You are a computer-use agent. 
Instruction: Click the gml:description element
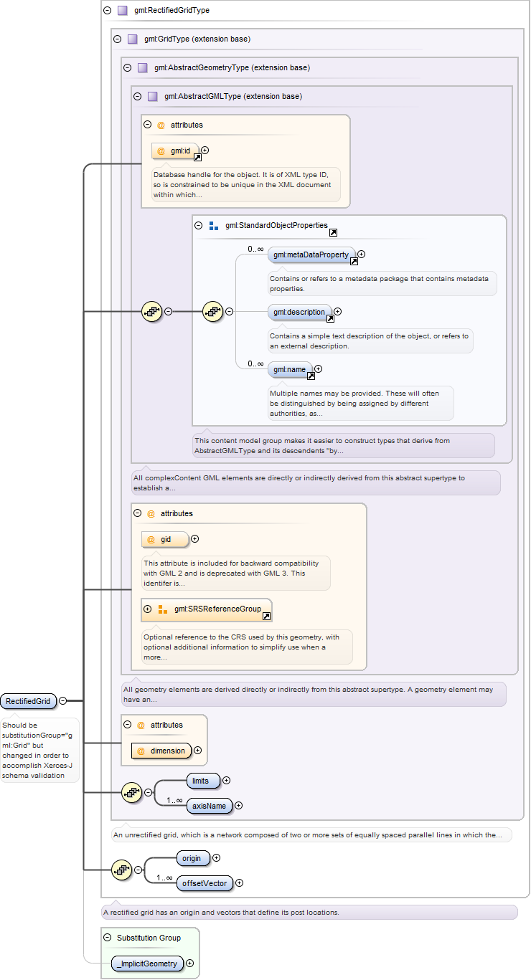point(300,312)
